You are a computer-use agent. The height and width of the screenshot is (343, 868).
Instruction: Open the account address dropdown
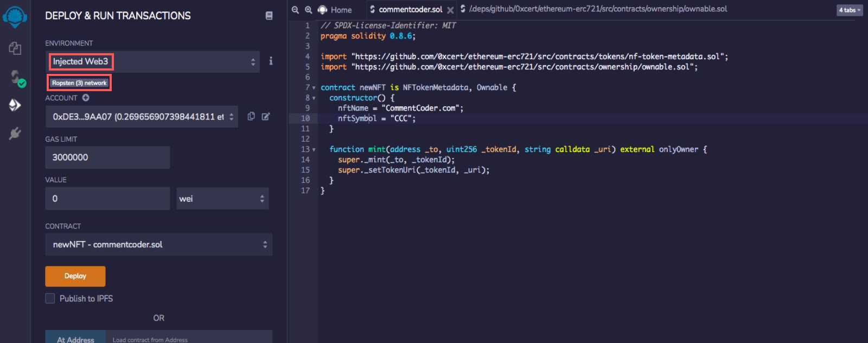pyautogui.click(x=142, y=117)
